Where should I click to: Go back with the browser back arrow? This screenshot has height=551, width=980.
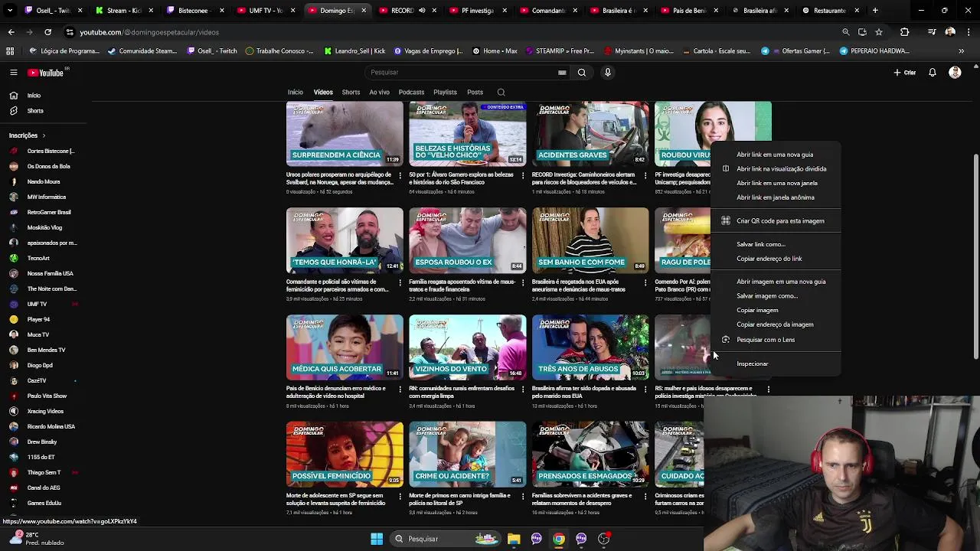[11, 32]
